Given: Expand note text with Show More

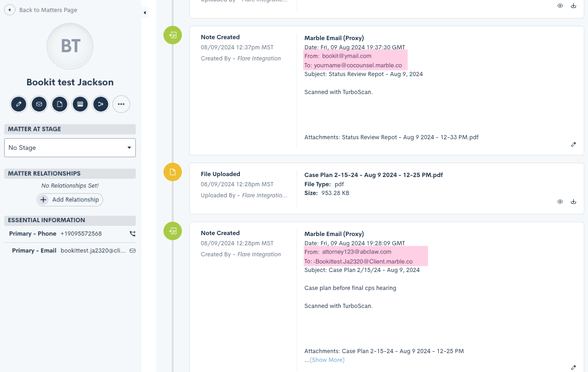Looking at the screenshot, I should coord(327,360).
